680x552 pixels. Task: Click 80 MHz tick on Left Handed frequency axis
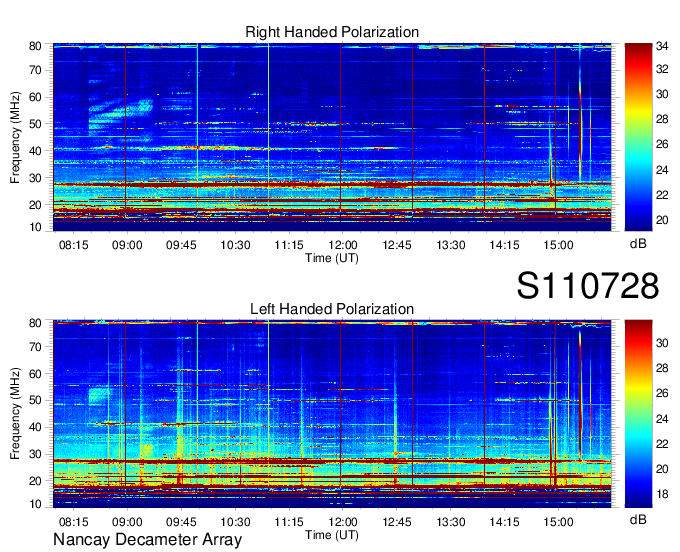coord(35,323)
